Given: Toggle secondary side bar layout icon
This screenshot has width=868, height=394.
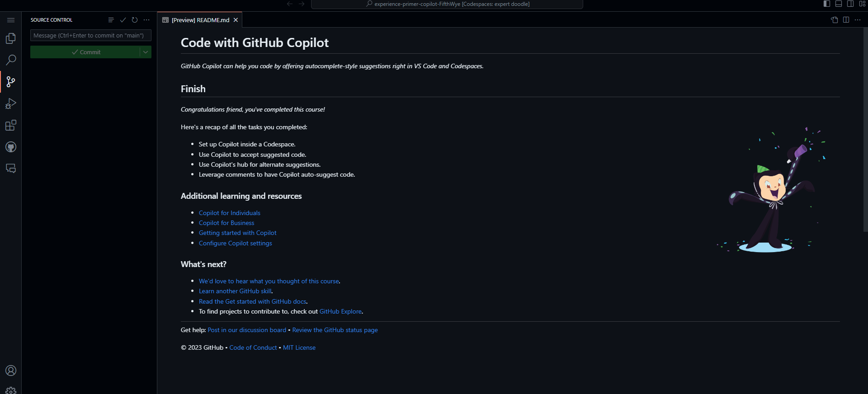Looking at the screenshot, I should [x=850, y=4].
